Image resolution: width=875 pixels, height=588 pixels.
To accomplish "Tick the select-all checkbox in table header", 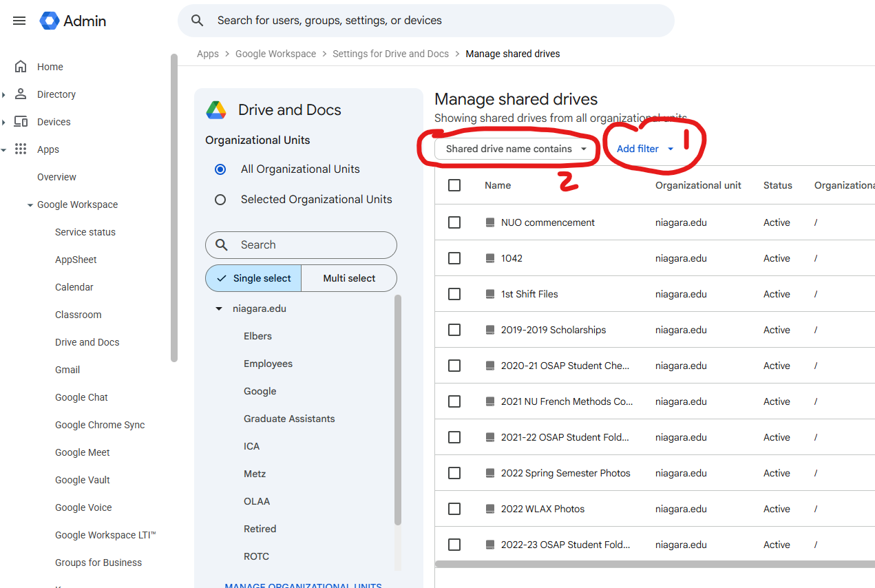I will click(454, 185).
